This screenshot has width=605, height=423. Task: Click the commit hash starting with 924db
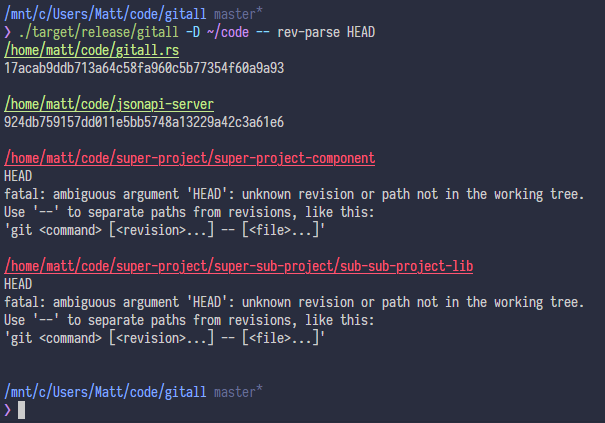[144, 122]
